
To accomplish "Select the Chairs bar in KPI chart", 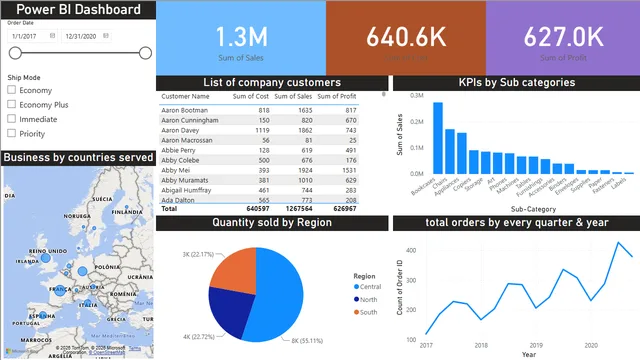I will coord(450,151).
